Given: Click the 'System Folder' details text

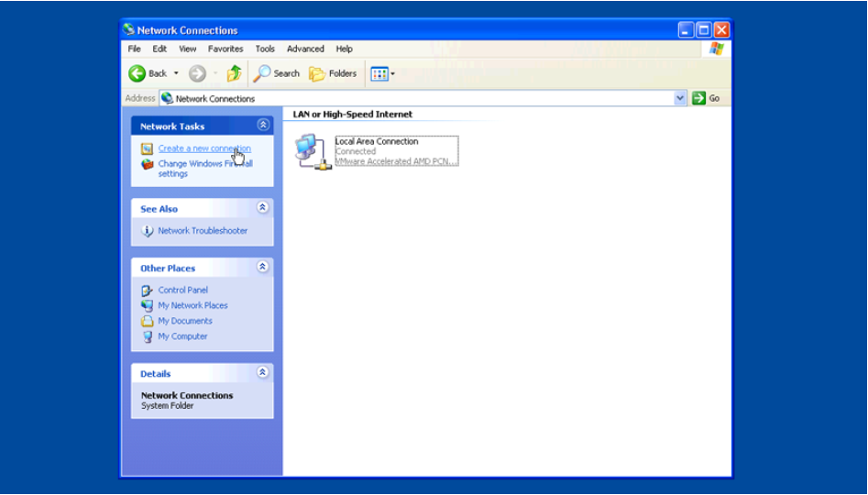Looking at the screenshot, I should pyautogui.click(x=167, y=406).
